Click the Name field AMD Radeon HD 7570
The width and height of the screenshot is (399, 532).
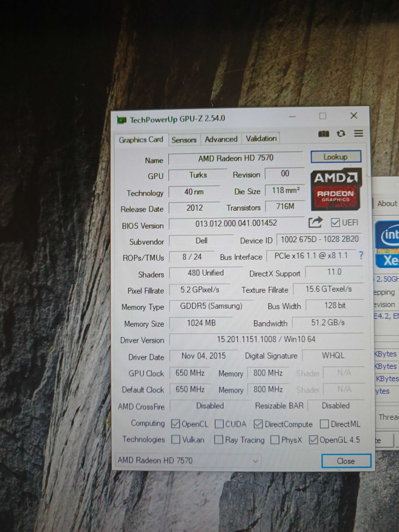click(236, 158)
